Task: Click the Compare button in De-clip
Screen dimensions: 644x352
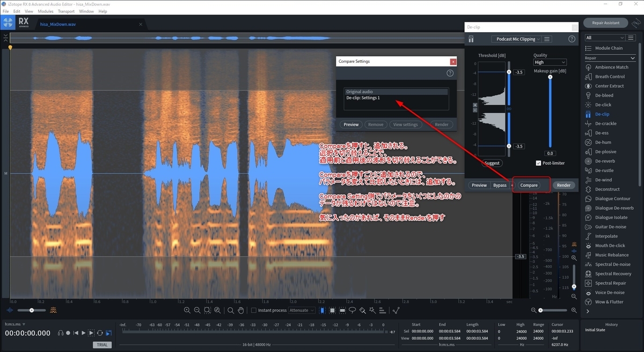Action: click(529, 185)
